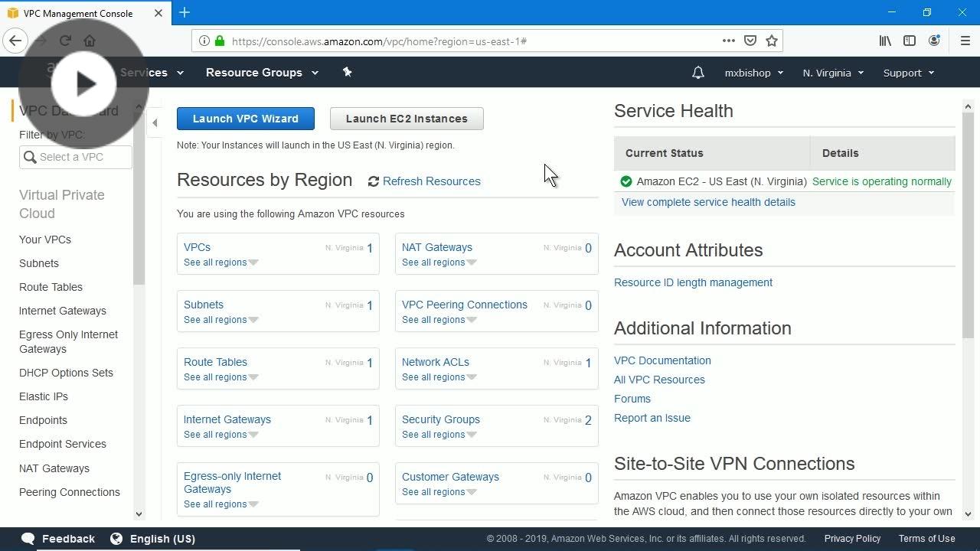
Task: Click the browser address bar URL
Action: point(379,41)
